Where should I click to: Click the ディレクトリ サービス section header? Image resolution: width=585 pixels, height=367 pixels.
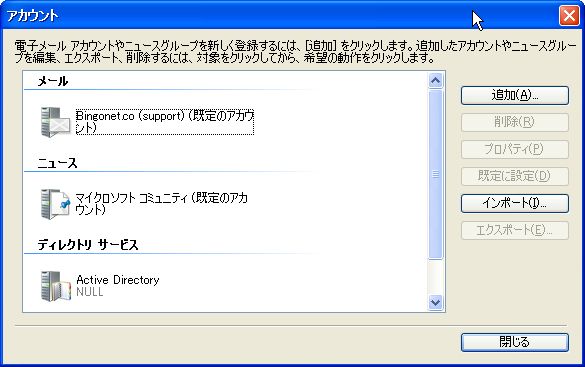coord(88,245)
